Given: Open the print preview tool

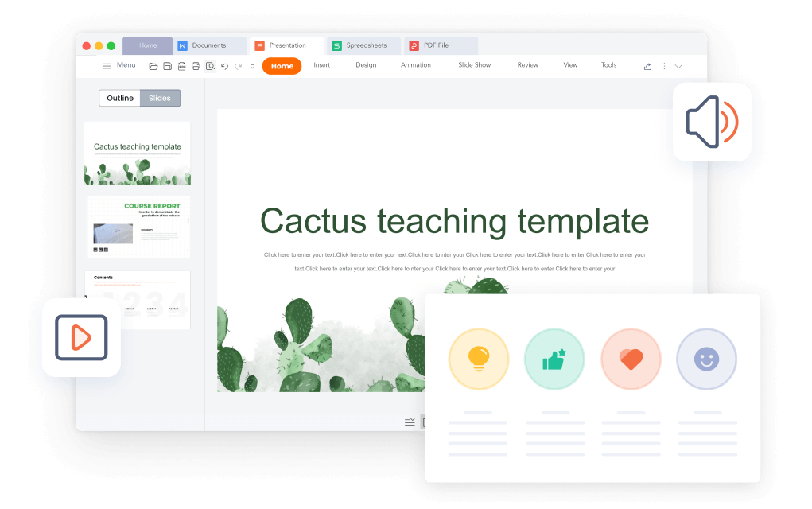Looking at the screenshot, I should point(209,66).
